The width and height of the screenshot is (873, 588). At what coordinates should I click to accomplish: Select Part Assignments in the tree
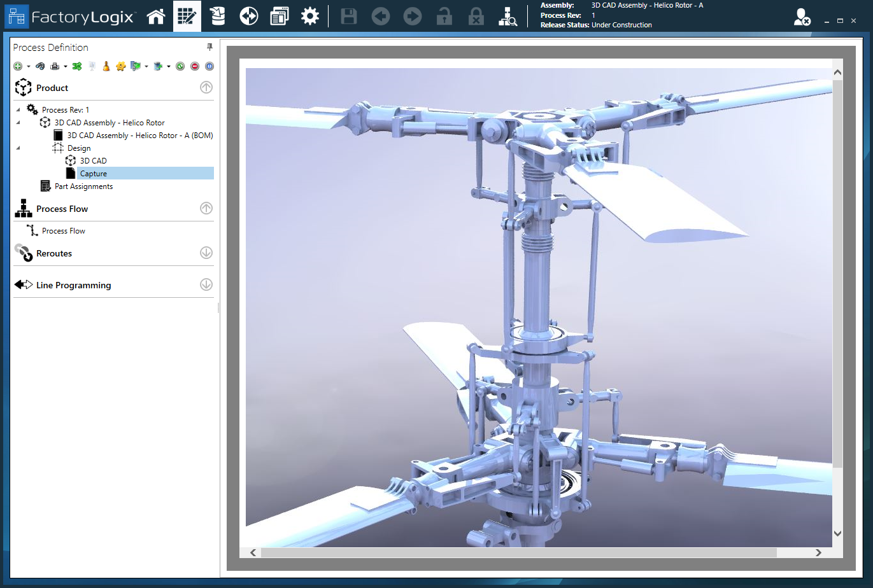[83, 186]
